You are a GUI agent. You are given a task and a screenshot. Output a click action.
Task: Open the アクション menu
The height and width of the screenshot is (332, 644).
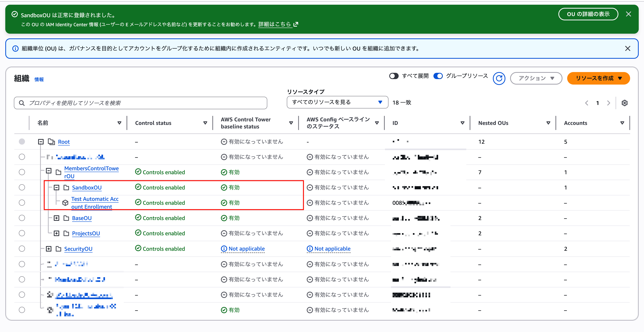coord(536,78)
